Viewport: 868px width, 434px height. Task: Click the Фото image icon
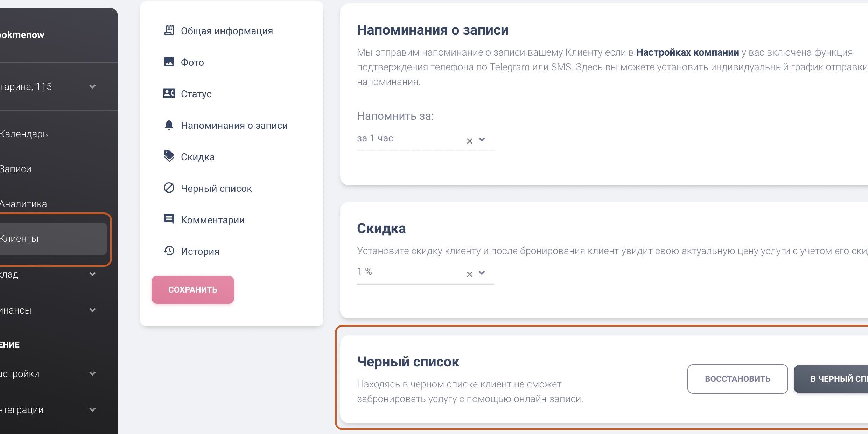point(169,62)
